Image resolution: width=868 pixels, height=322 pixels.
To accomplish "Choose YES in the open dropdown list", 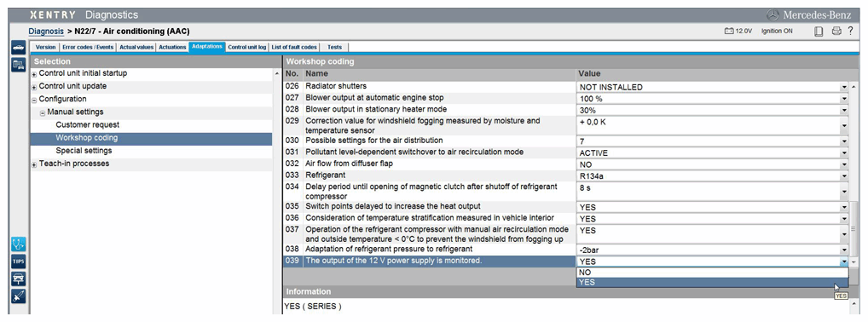I will pos(712,282).
